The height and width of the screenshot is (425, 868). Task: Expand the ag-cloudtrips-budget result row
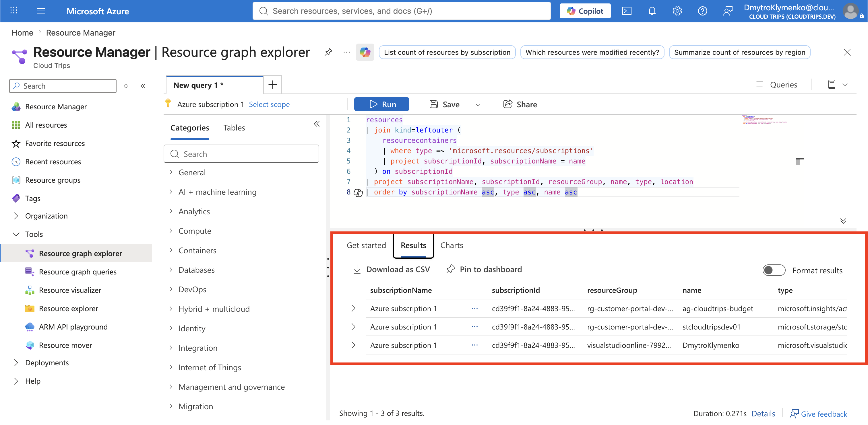pyautogui.click(x=353, y=308)
